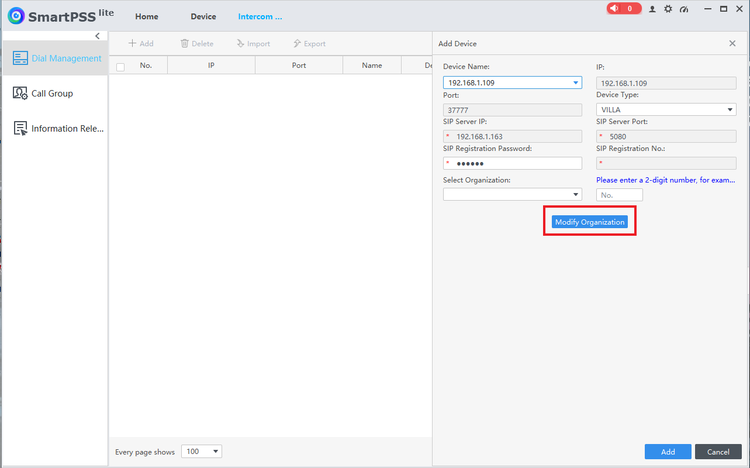Viewport: 750px width, 468px height.
Task: Open the Device Type VILLA dropdown
Action: (729, 110)
